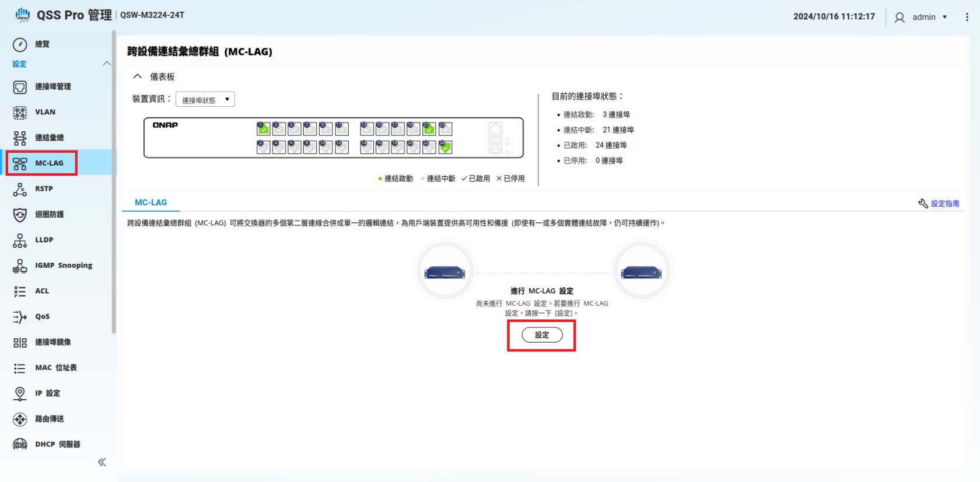The image size is (980, 482).
Task: Click the sidebar vertical scrollbar
Action: (114, 182)
